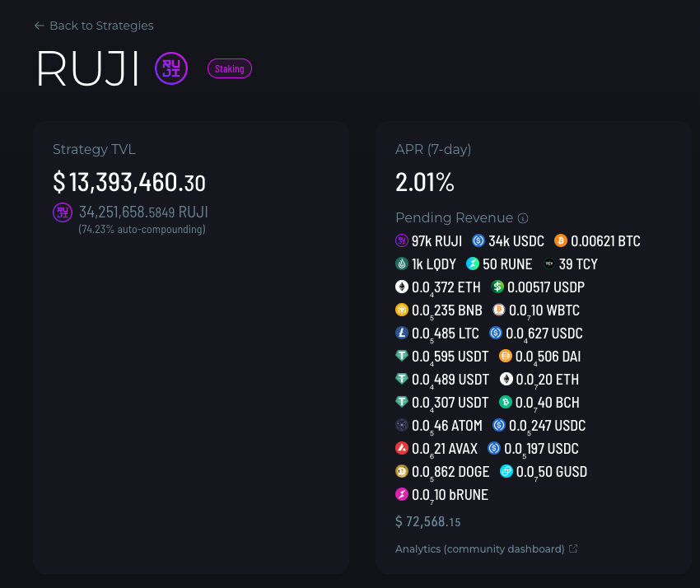The width and height of the screenshot is (700, 588).
Task: Click the 39 TCY amount text
Action: 578,264
